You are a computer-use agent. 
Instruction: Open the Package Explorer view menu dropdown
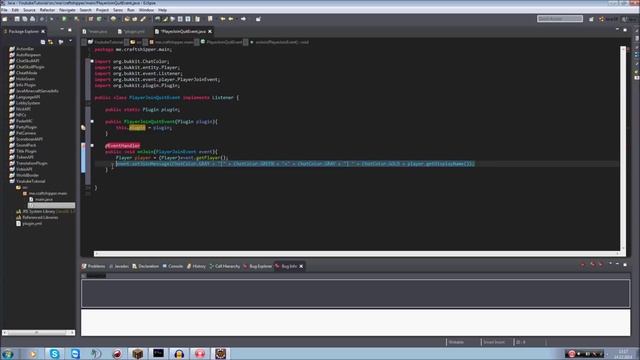tap(70, 41)
